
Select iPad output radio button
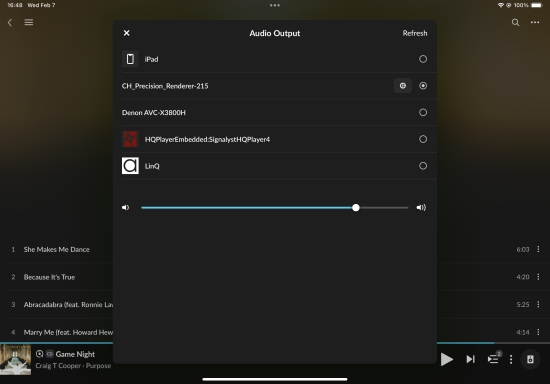coord(423,59)
